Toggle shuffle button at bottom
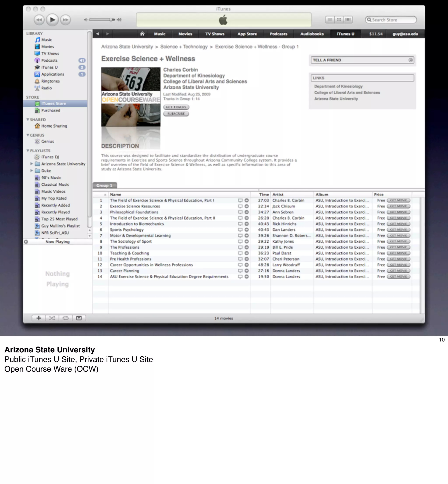 click(x=52, y=318)
